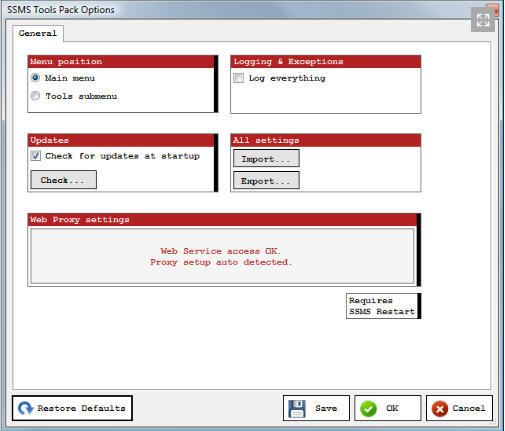Click the Save button
Viewport: 505px width, 431px height.
point(316,408)
